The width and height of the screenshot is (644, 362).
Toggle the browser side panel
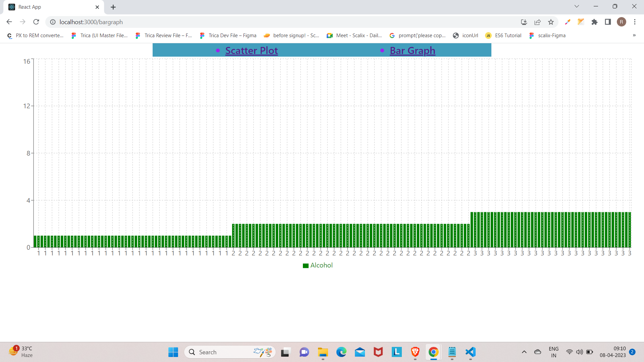point(608,22)
